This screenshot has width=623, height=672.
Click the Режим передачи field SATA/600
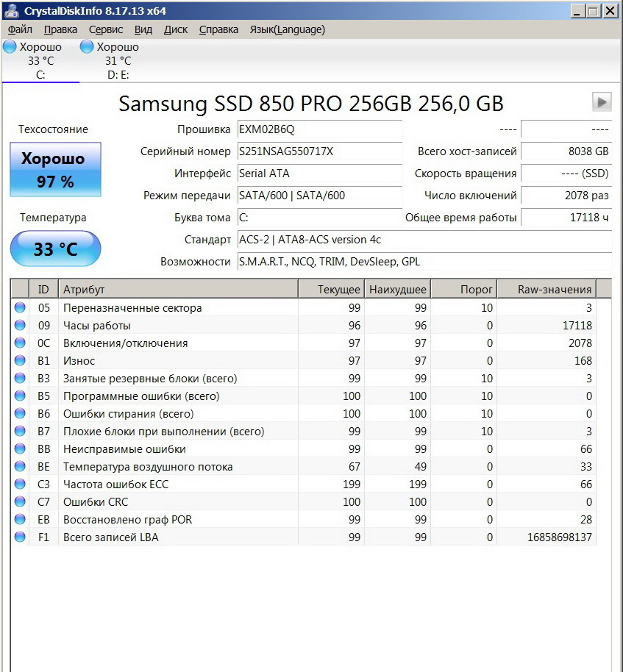coord(320,196)
